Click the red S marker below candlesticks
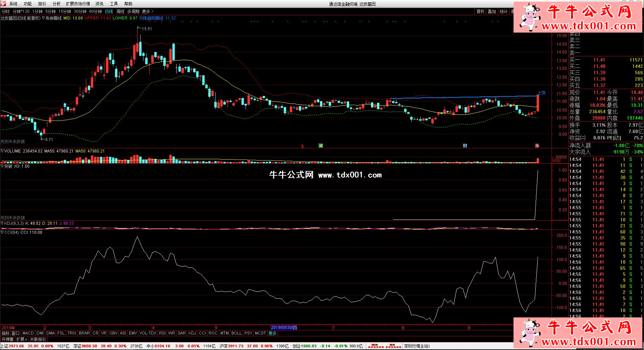The image size is (644, 350). (302, 146)
